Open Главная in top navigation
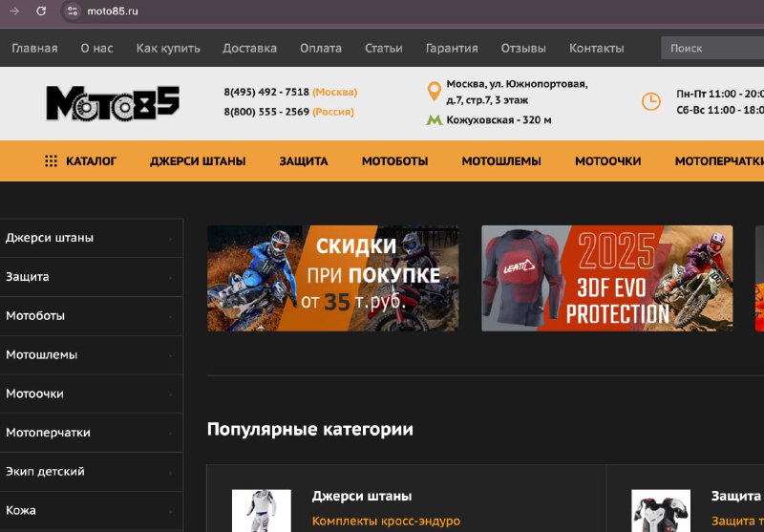764x532 pixels. point(34,48)
